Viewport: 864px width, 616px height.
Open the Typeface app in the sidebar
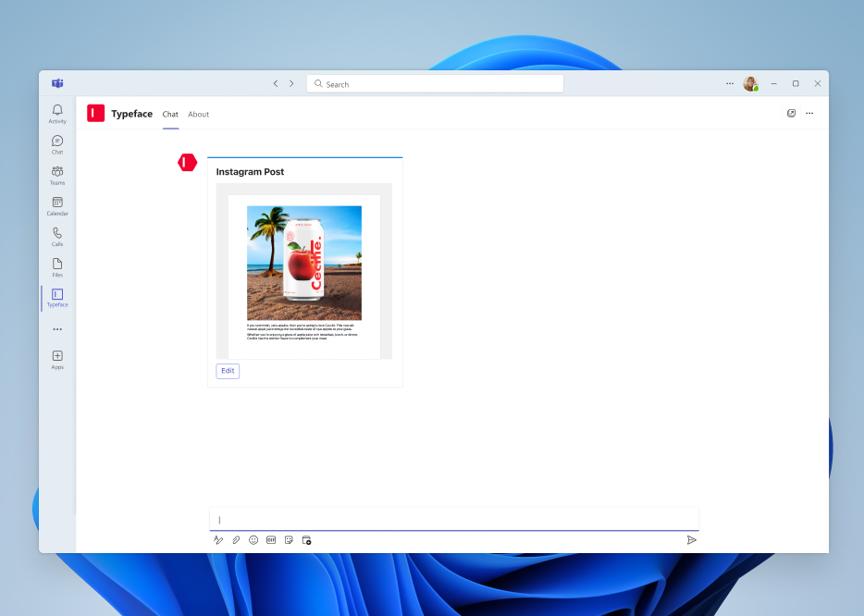pyautogui.click(x=56, y=296)
